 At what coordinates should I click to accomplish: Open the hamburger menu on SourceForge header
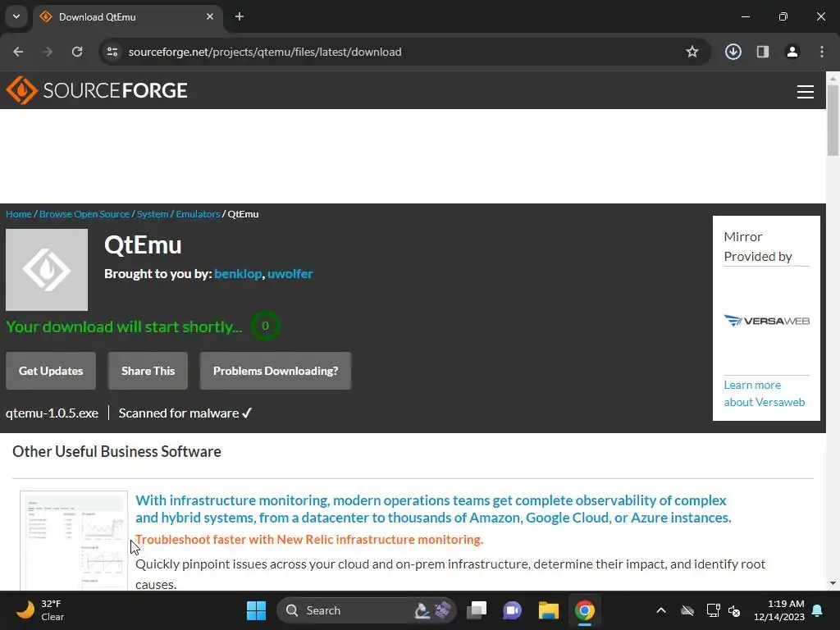click(x=806, y=92)
